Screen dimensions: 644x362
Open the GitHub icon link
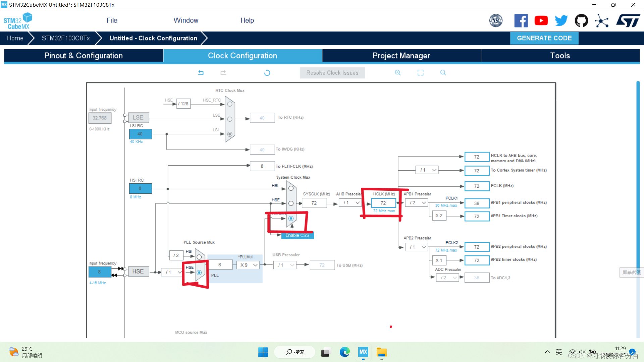pos(581,21)
